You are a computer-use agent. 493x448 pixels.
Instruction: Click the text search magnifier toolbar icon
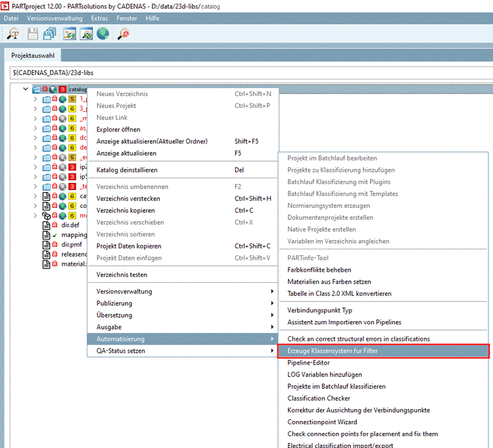coord(13,34)
